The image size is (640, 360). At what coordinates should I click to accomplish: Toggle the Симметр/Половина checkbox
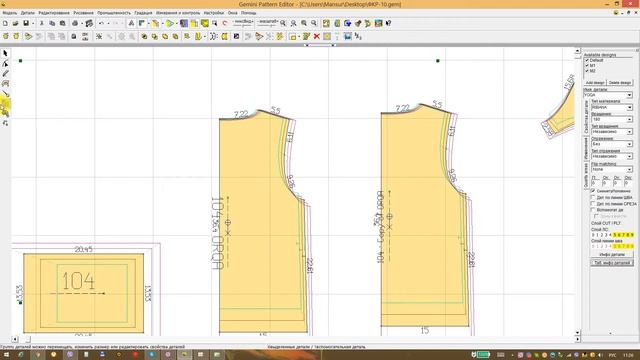click(x=593, y=191)
